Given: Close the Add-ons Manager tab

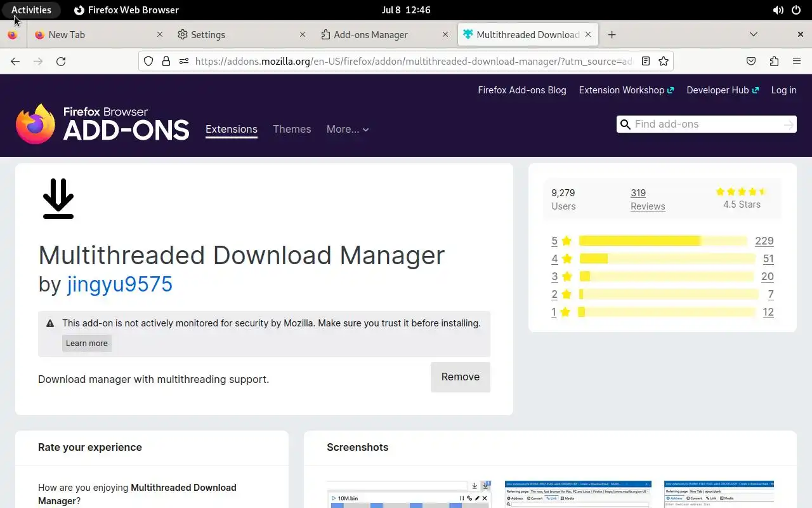Looking at the screenshot, I should [x=445, y=35].
